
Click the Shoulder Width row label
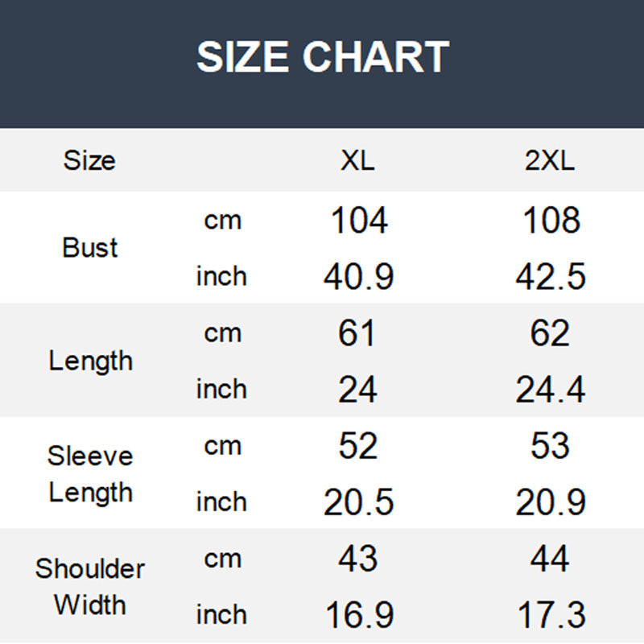(89, 586)
